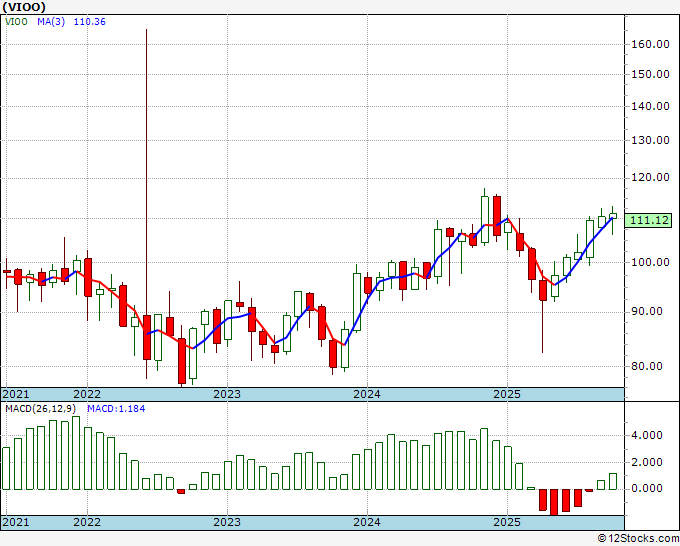The height and width of the screenshot is (546, 680).
Task: Click the 130.00 price axis label
Action: tap(650, 140)
